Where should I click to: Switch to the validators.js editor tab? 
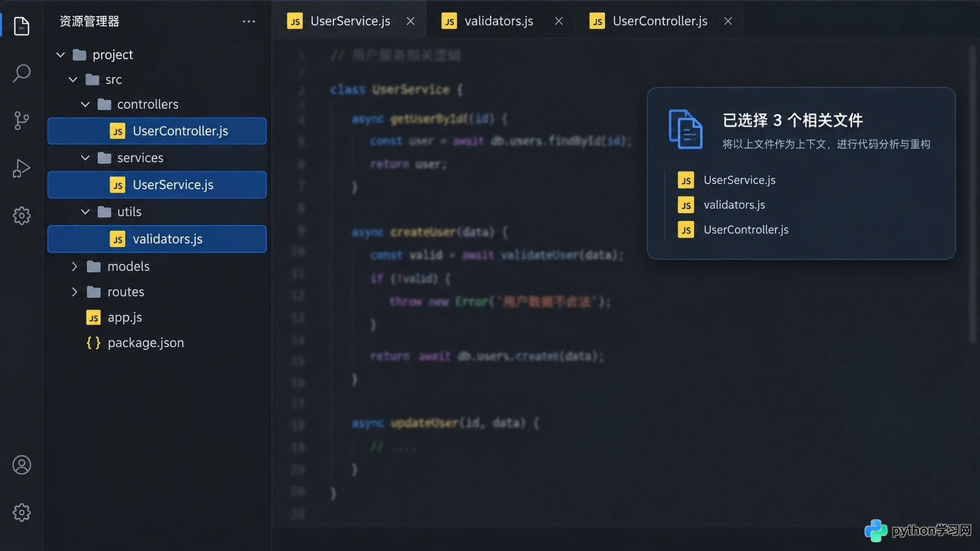pos(499,21)
